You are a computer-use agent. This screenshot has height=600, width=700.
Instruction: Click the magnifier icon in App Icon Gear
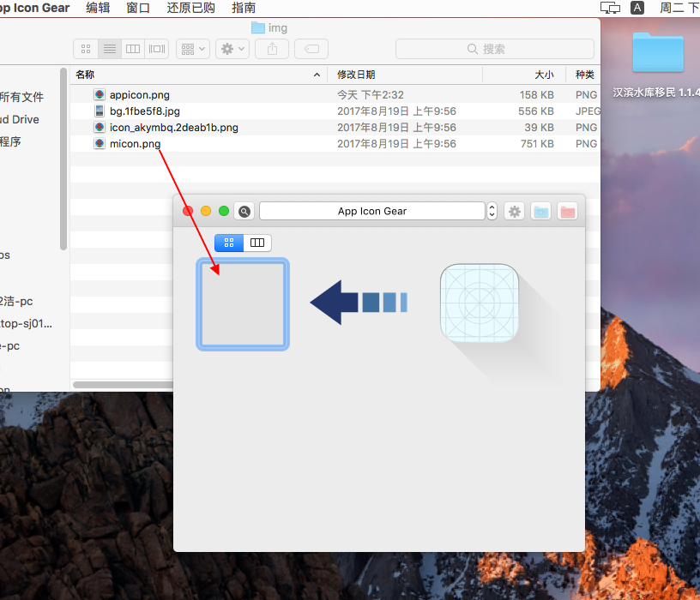244,212
